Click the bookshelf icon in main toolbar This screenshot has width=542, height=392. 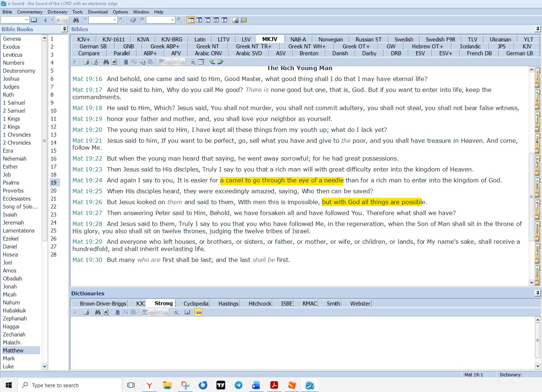pyautogui.click(x=244, y=20)
